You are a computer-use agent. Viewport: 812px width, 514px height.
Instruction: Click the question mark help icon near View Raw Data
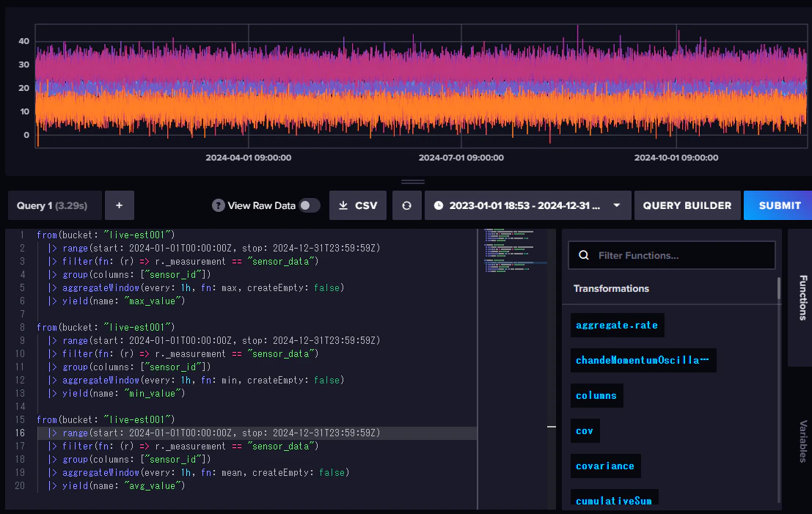(218, 205)
